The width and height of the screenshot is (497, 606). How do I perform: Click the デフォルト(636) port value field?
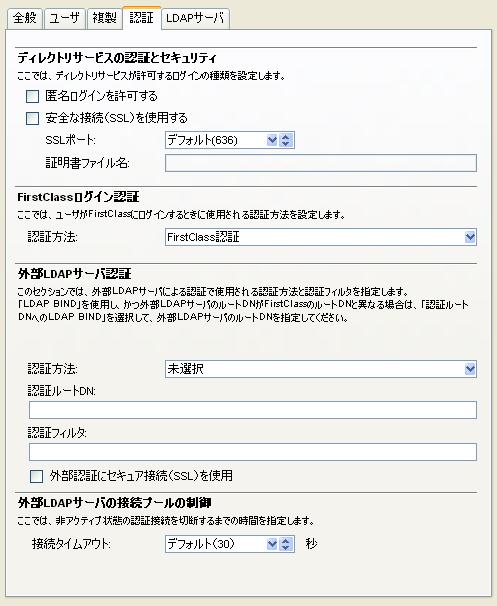tap(216, 140)
